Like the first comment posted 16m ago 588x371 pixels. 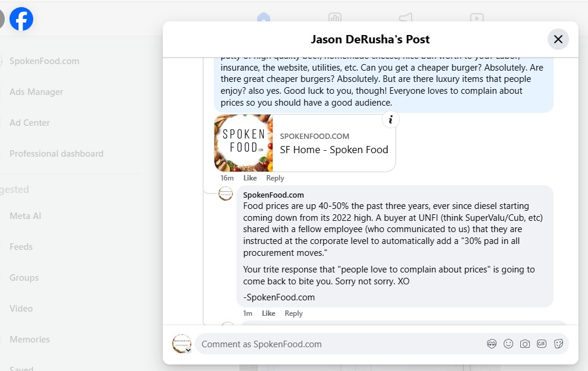(250, 178)
